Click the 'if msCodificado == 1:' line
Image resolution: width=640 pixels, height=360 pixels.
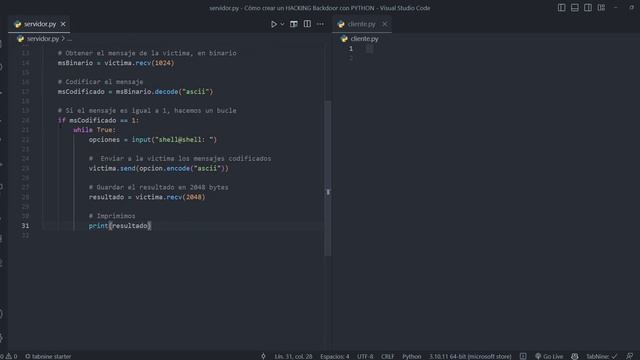tap(98, 120)
